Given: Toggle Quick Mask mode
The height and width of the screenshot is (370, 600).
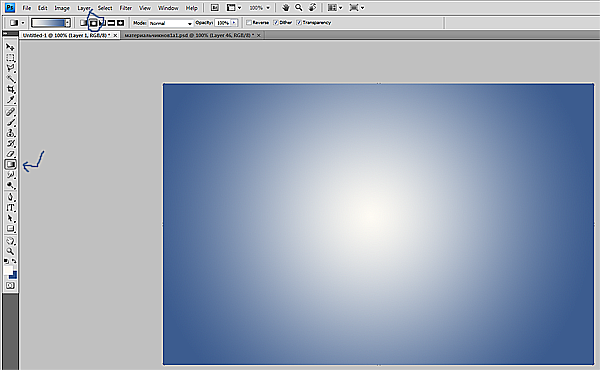Looking at the screenshot, I should coord(10,285).
